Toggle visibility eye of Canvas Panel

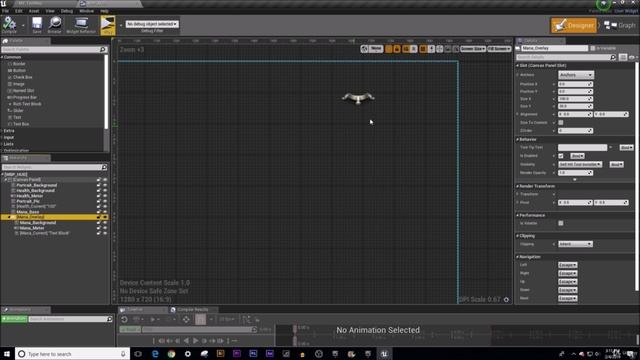[x=105, y=180]
